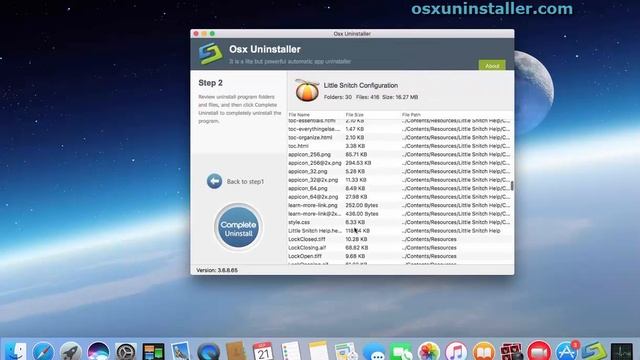Click the File Path column header
640x360 pixels.
point(411,115)
